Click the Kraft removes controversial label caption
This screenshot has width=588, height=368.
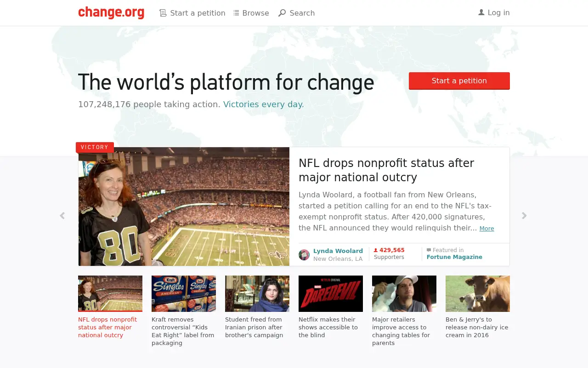[183, 331]
